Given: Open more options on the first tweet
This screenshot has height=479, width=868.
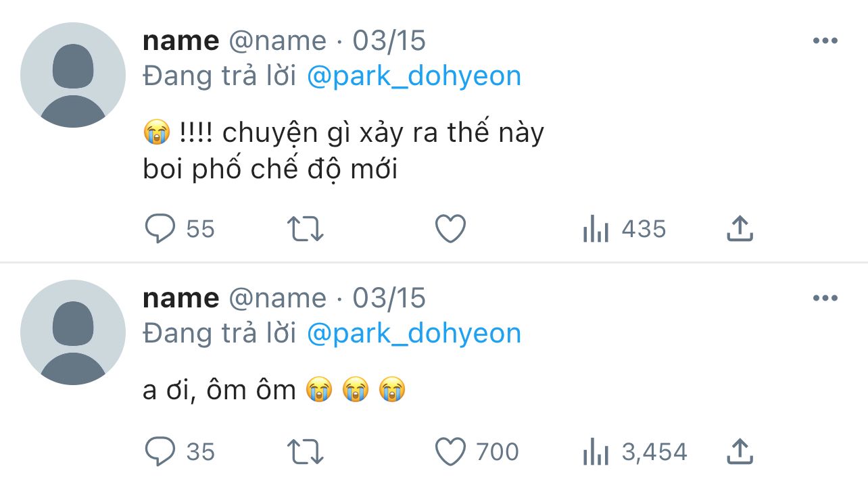Looking at the screenshot, I should [825, 41].
